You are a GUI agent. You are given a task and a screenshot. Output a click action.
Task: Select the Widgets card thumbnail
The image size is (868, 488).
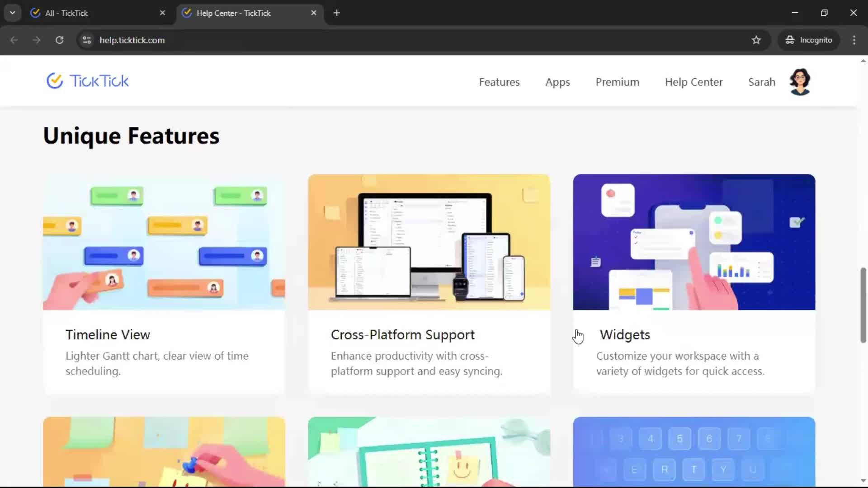tap(694, 242)
